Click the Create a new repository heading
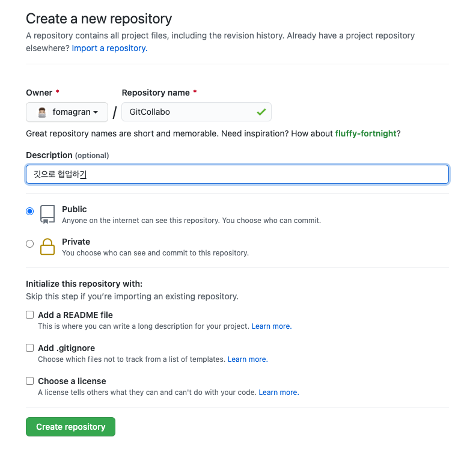This screenshot has height=449, width=476. (99, 19)
